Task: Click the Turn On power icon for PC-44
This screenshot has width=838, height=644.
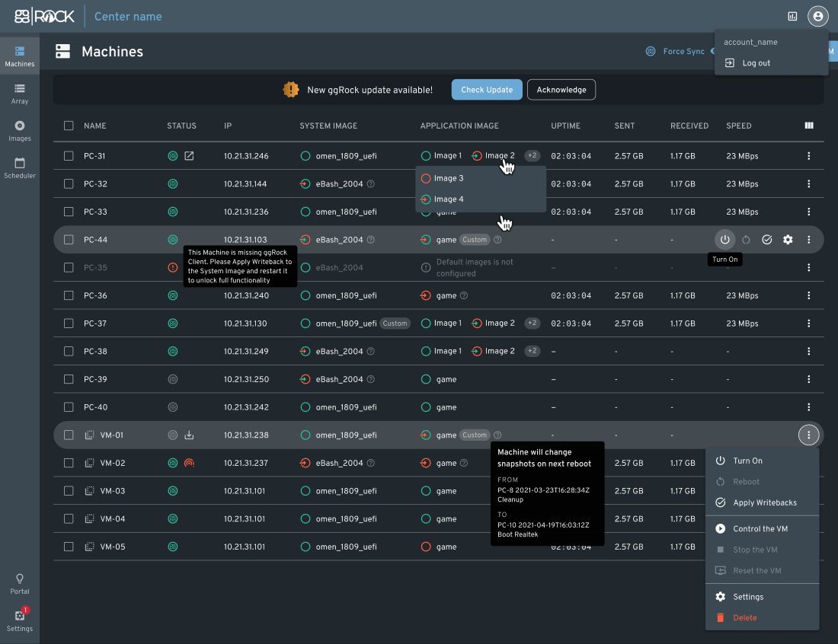Action: 724,240
